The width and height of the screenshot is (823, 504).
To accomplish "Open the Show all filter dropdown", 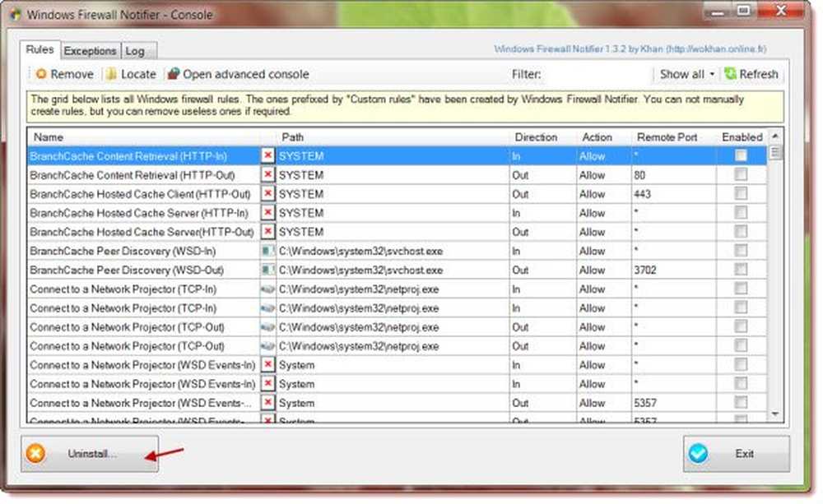I will point(686,74).
